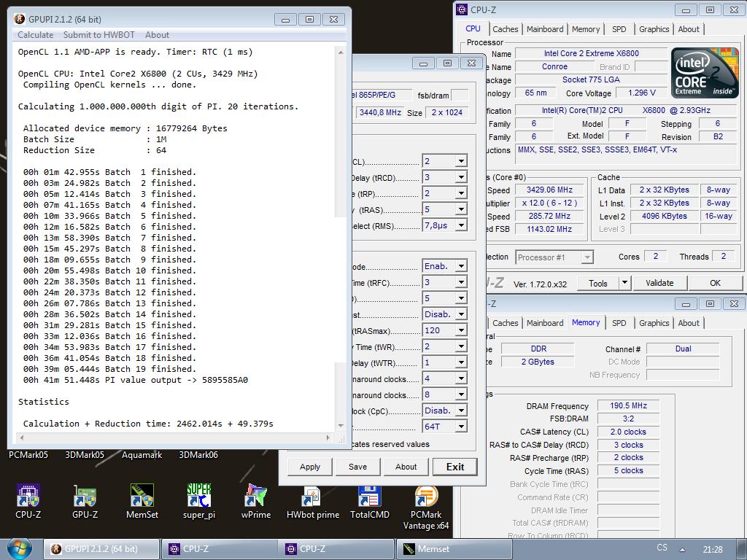The width and height of the screenshot is (747, 560).
Task: Launch TotalCMD from its desktop icon
Action: point(370,501)
